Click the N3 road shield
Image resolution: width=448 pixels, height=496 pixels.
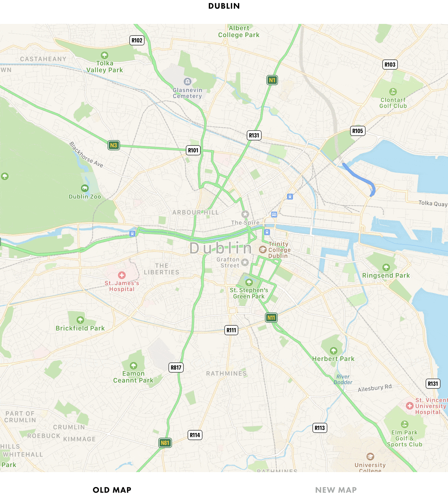(113, 146)
